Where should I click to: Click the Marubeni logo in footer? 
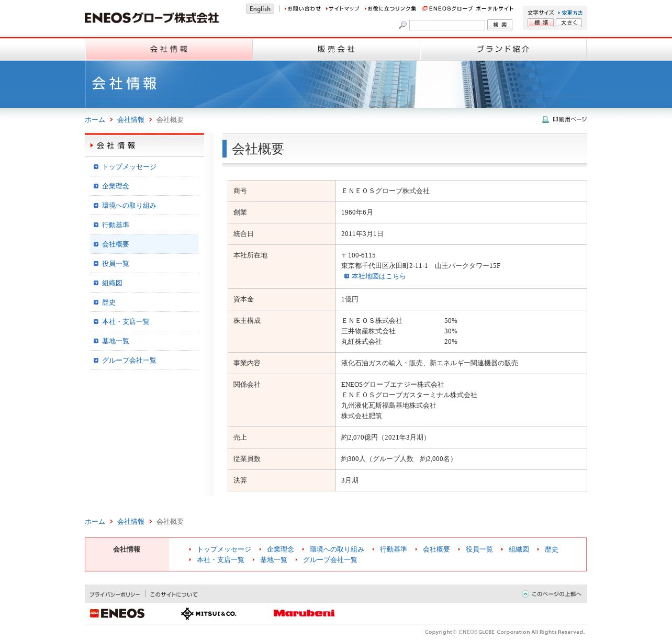[x=304, y=613]
